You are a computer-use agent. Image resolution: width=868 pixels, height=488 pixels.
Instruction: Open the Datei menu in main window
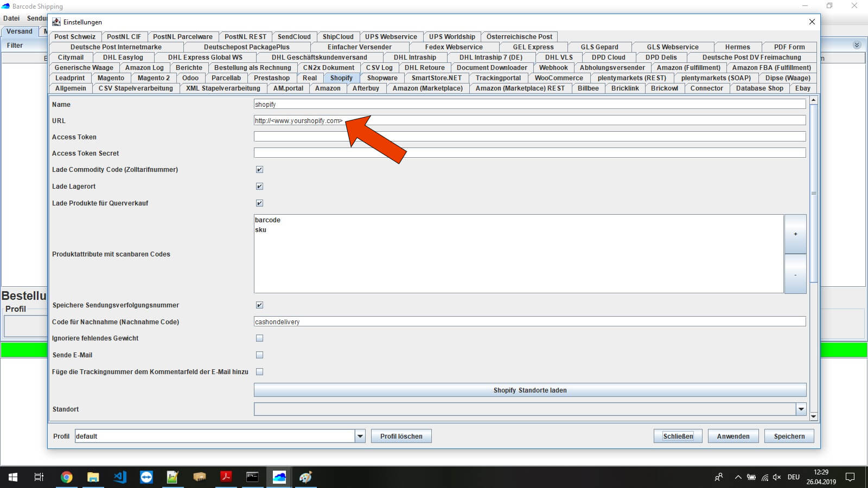[11, 18]
